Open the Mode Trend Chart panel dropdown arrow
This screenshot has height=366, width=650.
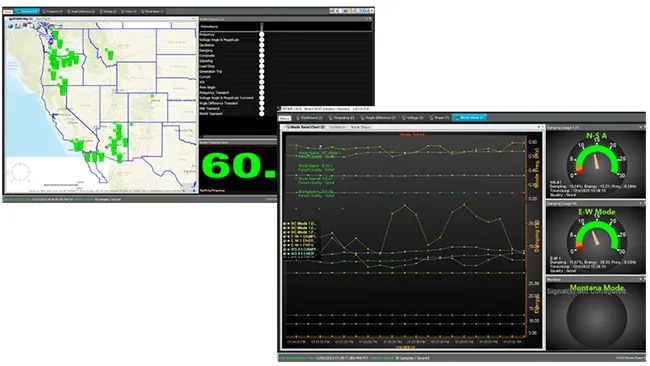click(538, 127)
